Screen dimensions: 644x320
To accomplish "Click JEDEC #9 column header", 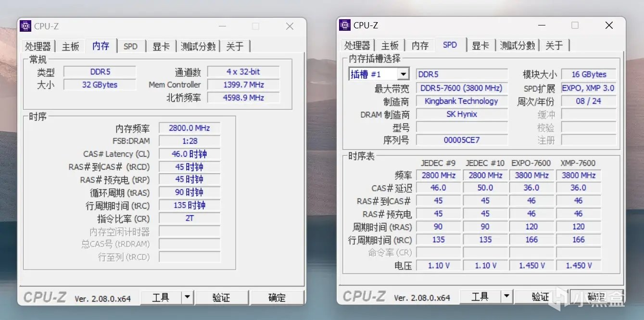I will 438,163.
